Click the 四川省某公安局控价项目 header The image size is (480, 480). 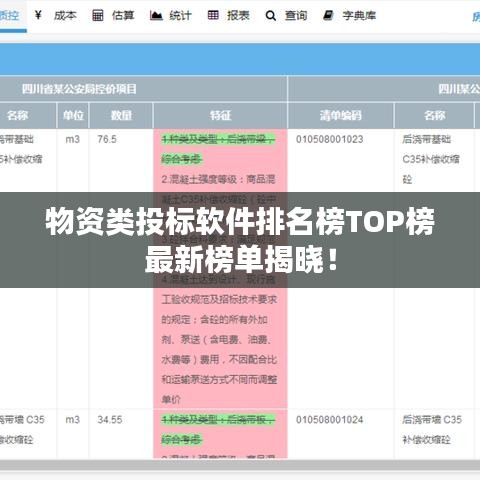(x=79, y=89)
